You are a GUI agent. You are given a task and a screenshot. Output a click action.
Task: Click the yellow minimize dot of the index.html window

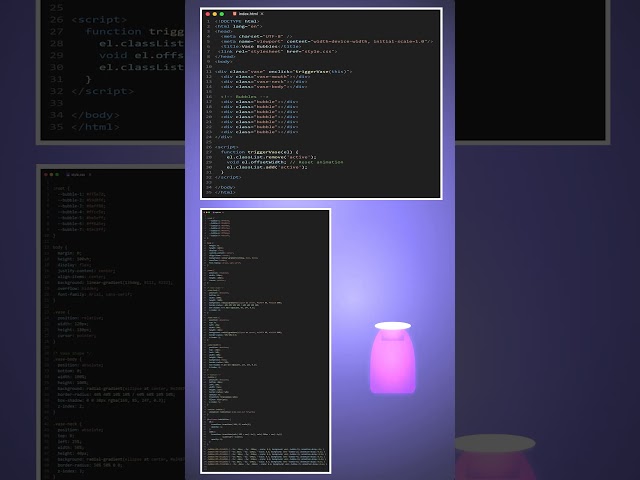pos(215,14)
